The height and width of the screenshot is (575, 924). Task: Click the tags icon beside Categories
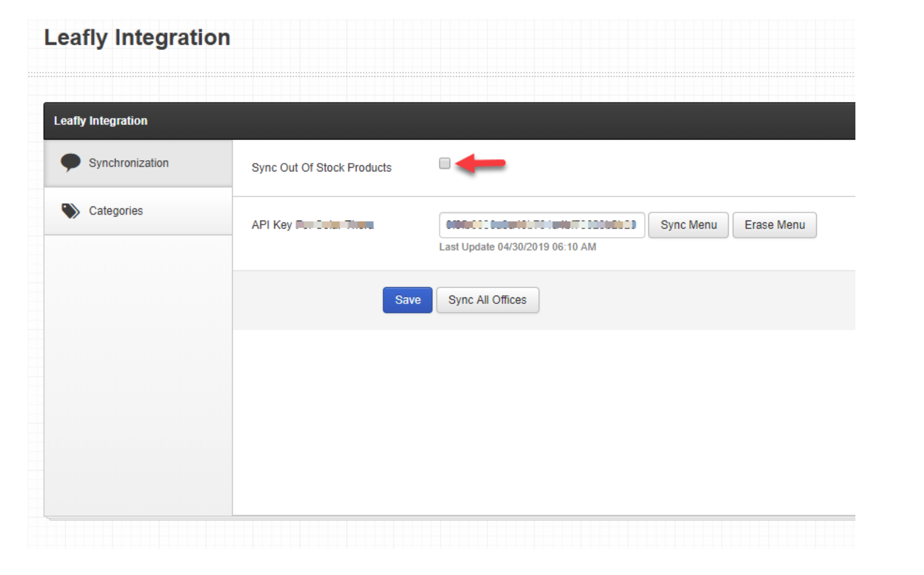[70, 211]
